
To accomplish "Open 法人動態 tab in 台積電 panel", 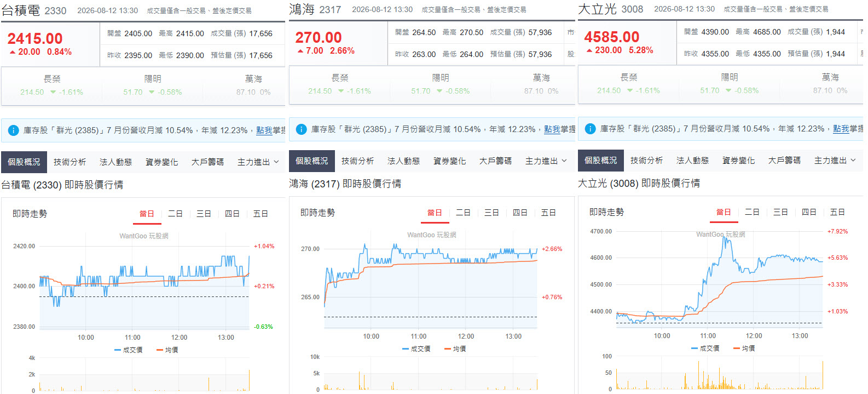I will [115, 162].
